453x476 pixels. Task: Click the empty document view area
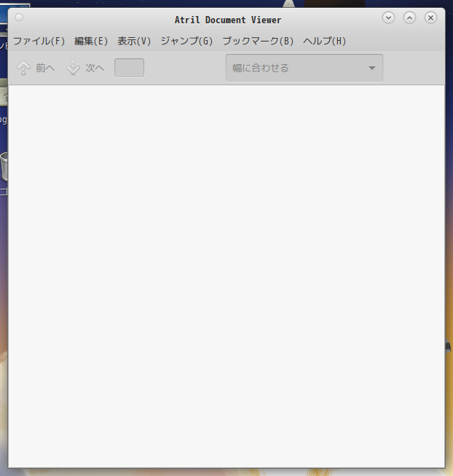click(227, 276)
